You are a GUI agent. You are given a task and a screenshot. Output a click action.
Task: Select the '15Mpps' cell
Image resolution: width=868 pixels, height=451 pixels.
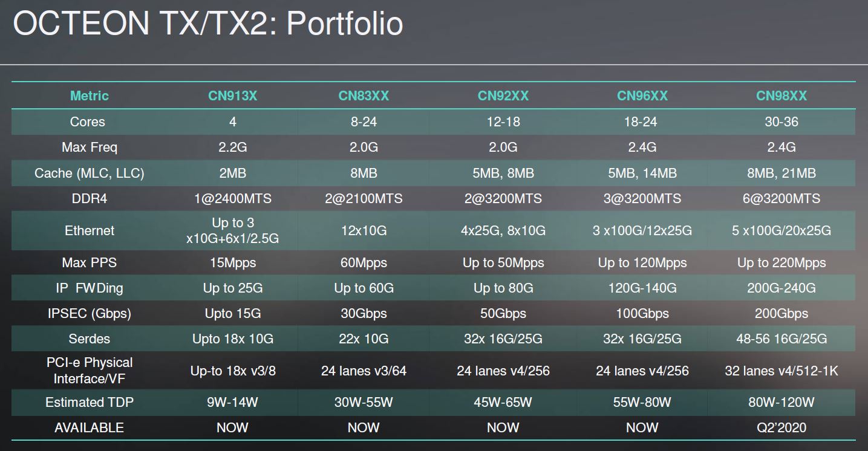pyautogui.click(x=233, y=262)
